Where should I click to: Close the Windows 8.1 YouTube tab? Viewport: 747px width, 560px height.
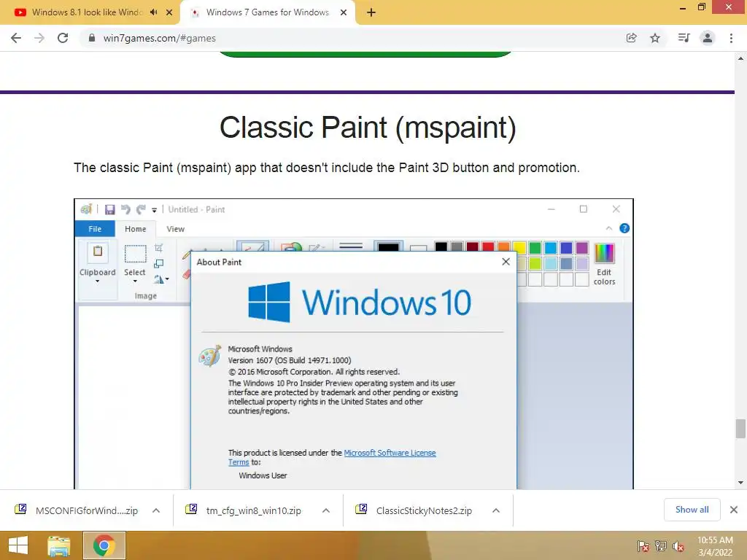169,12
